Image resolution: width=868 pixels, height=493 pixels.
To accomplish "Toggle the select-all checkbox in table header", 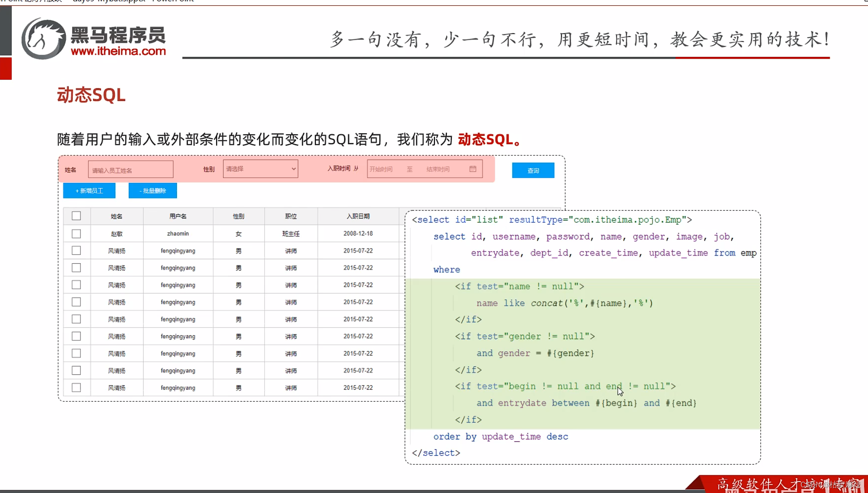I will (x=76, y=216).
